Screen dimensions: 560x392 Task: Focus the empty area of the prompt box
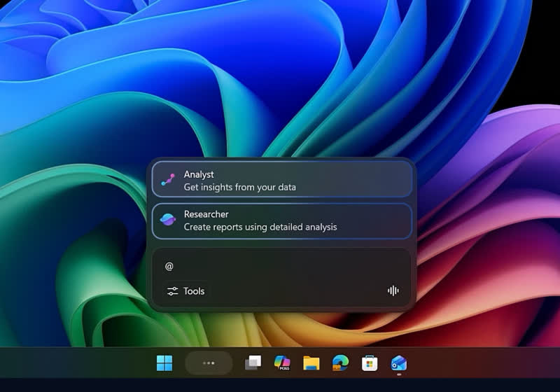(294, 267)
